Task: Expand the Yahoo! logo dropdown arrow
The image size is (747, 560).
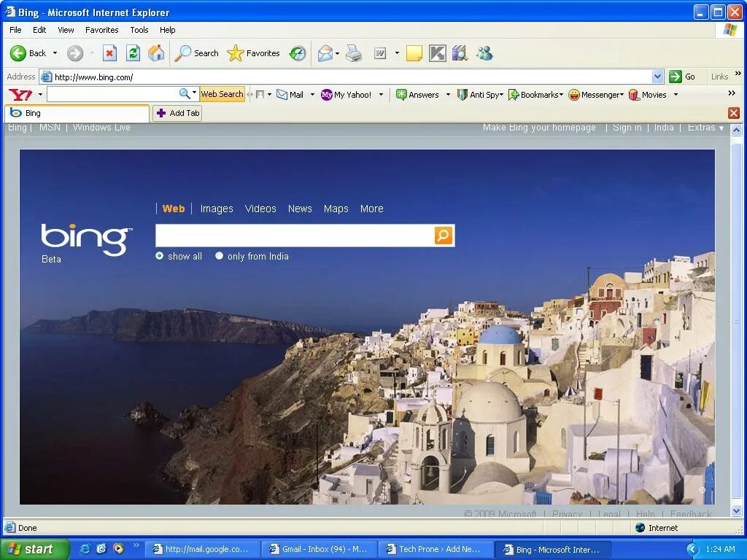Action: click(40, 95)
